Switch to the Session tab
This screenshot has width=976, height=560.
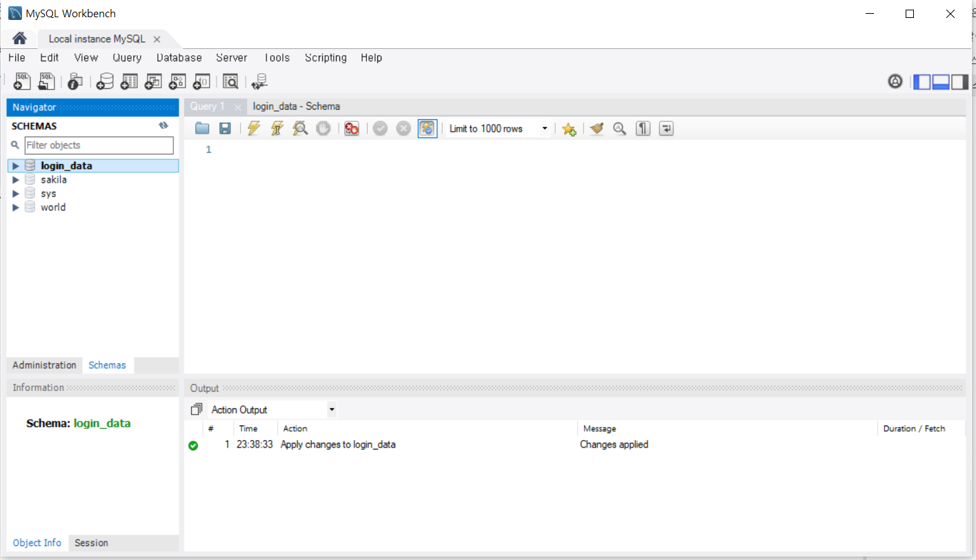[91, 543]
